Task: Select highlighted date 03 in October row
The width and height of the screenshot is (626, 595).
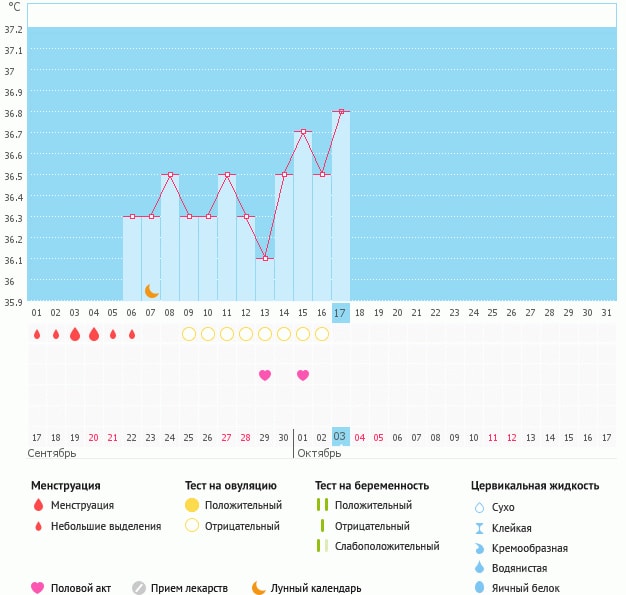Action: 341,437
